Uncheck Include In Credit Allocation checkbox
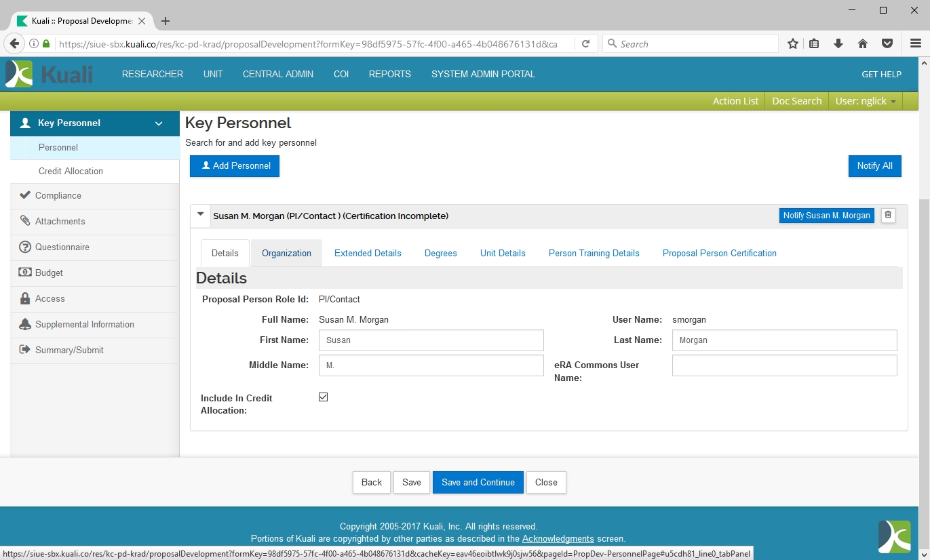The width and height of the screenshot is (930, 560). point(324,397)
